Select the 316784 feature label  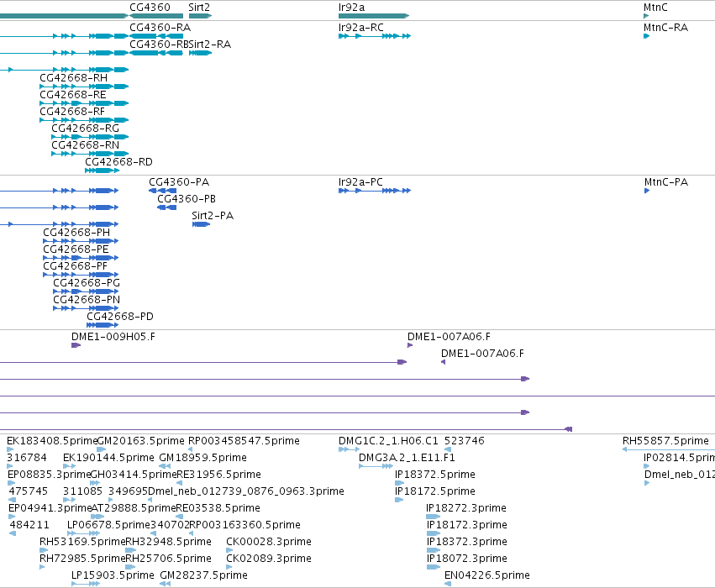27,458
